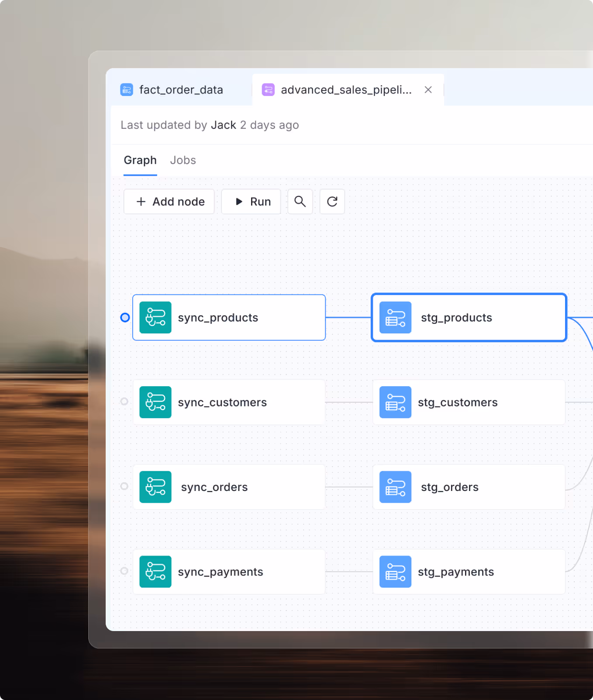Select the stg_customers node label
The width and height of the screenshot is (593, 700).
tap(458, 402)
